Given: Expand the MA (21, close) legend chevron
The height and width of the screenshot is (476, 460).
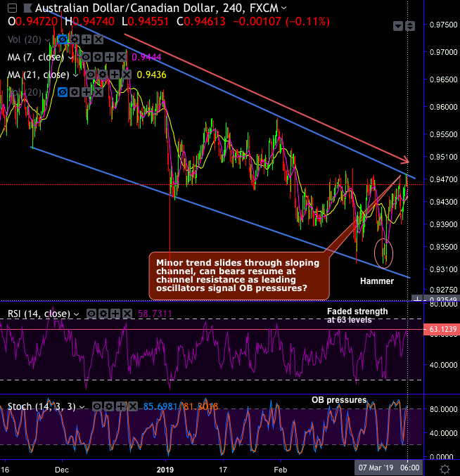Looking at the screenshot, I should [75, 75].
